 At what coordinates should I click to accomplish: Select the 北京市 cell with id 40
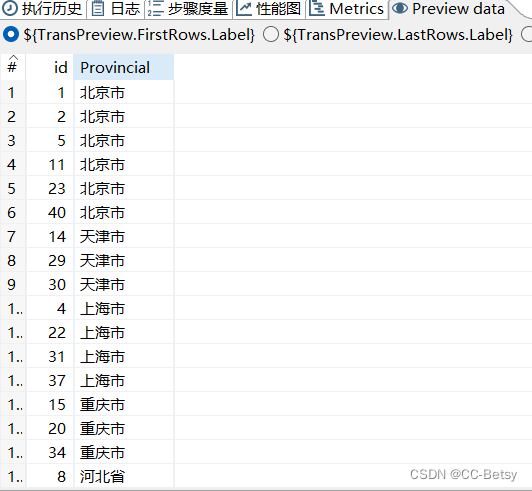pos(124,212)
